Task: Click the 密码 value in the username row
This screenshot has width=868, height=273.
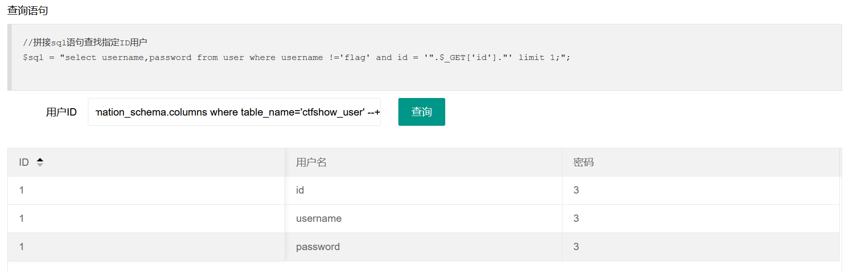Action: pos(576,218)
